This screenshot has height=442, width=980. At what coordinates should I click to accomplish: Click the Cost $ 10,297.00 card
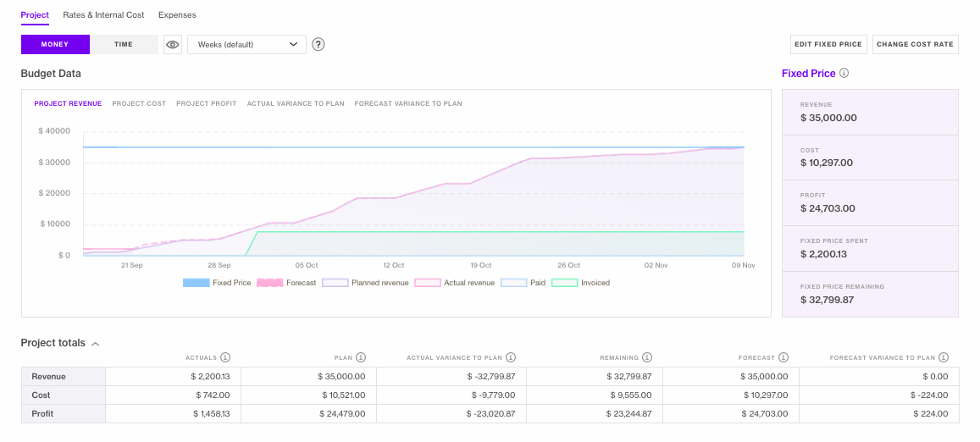pos(870,157)
